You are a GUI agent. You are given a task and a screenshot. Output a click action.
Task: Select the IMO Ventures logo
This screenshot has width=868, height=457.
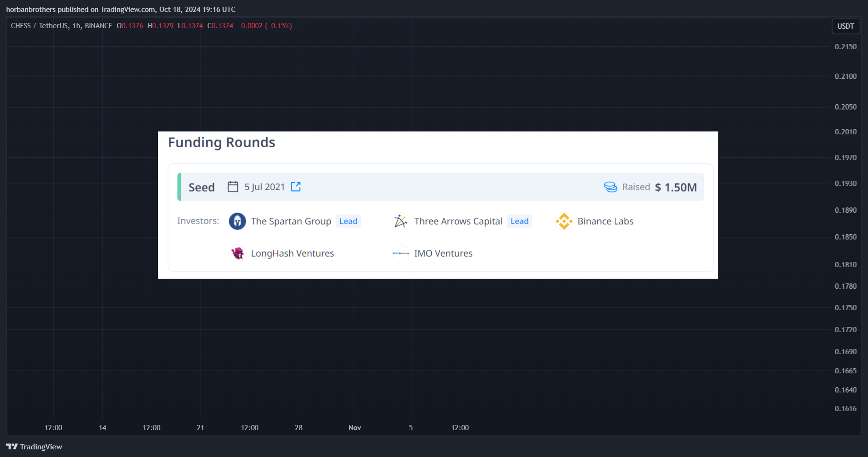click(x=401, y=253)
